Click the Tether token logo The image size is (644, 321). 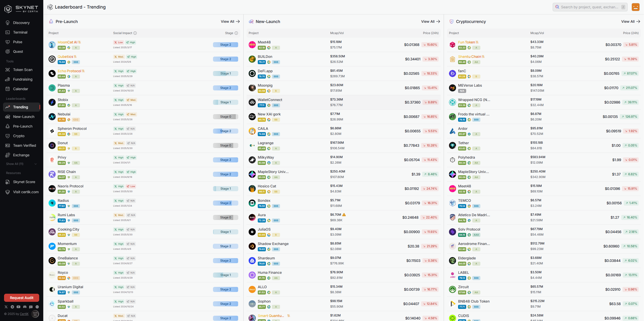point(453,145)
